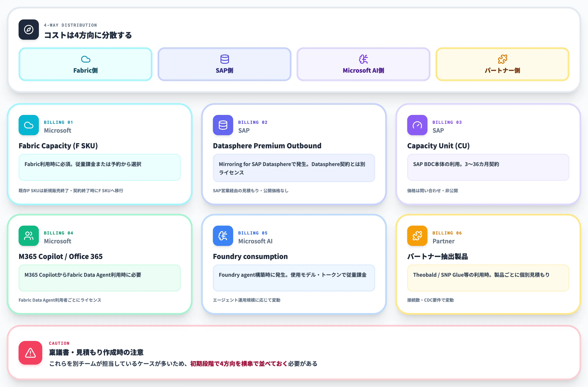Click the 4-WAY DISTRIBUTION label

pos(70,25)
